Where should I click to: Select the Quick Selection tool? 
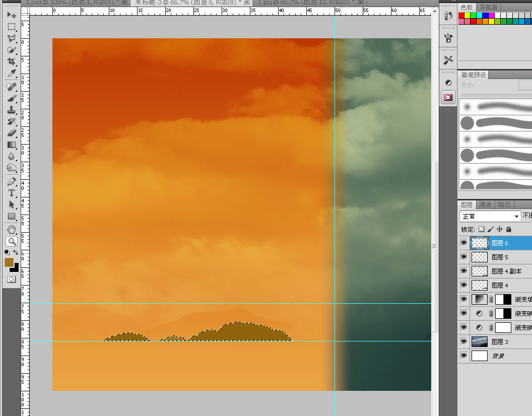click(12, 50)
